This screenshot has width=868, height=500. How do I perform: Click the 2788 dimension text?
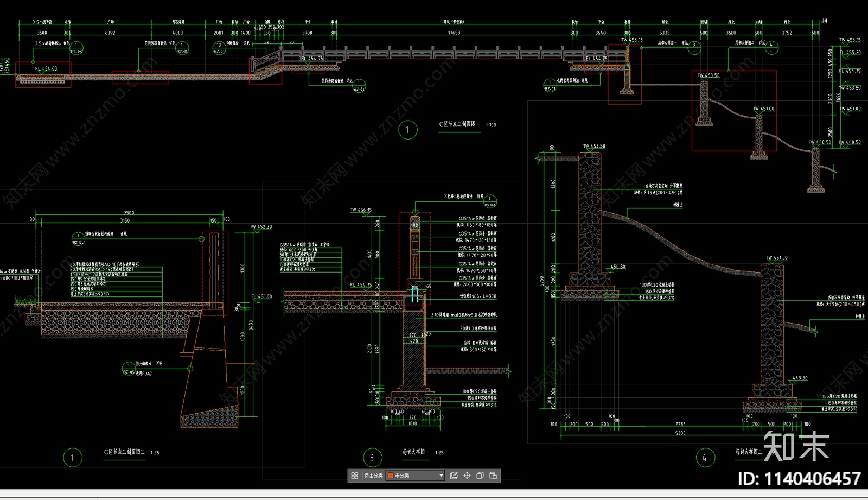click(x=680, y=425)
